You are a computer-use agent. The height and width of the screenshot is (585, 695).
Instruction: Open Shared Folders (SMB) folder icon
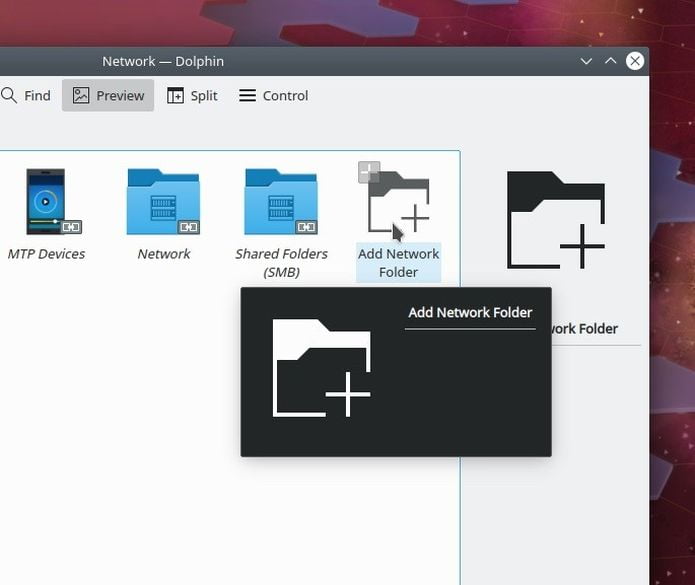click(x=281, y=202)
